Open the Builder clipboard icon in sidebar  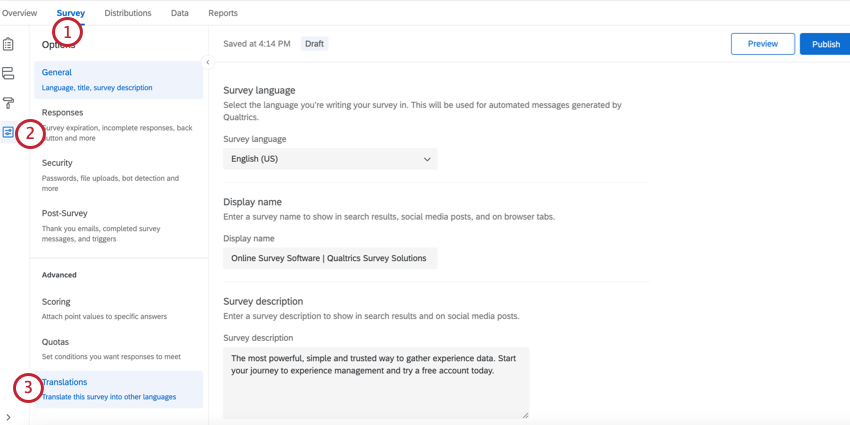(8, 45)
